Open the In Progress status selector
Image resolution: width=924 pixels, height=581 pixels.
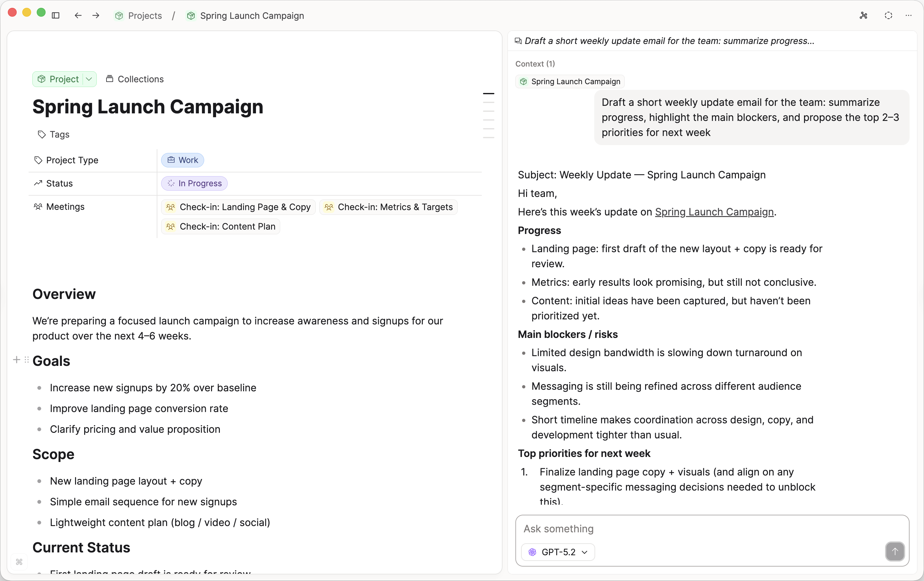(194, 183)
